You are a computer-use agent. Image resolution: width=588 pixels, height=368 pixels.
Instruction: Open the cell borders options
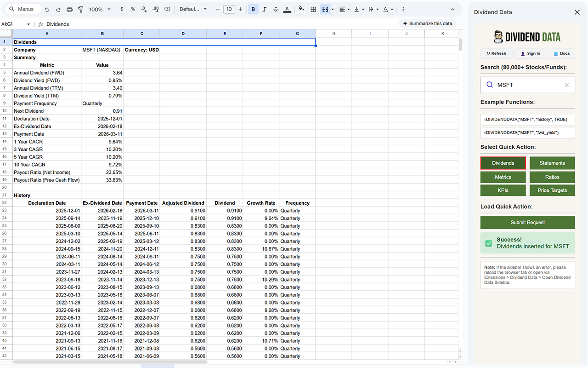point(313,9)
